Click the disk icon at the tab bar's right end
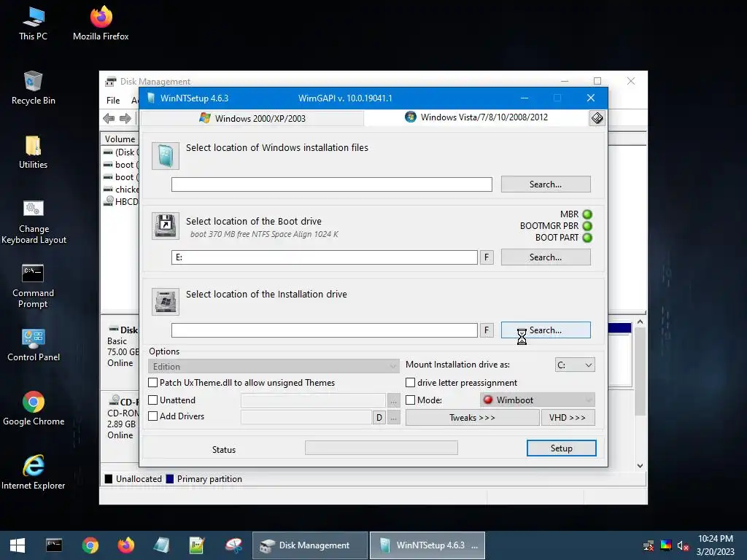This screenshot has height=560, width=747. click(x=597, y=117)
